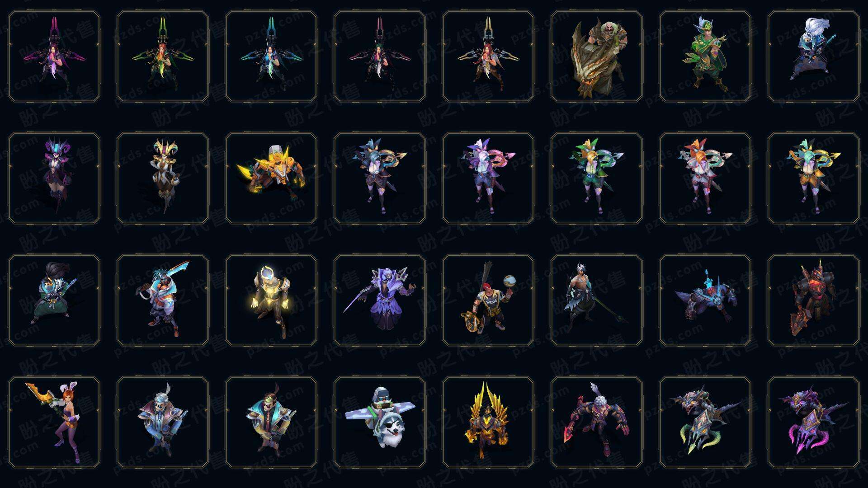
Task: Choose the glowing golden armored knight skin
Action: pyautogui.click(x=271, y=300)
